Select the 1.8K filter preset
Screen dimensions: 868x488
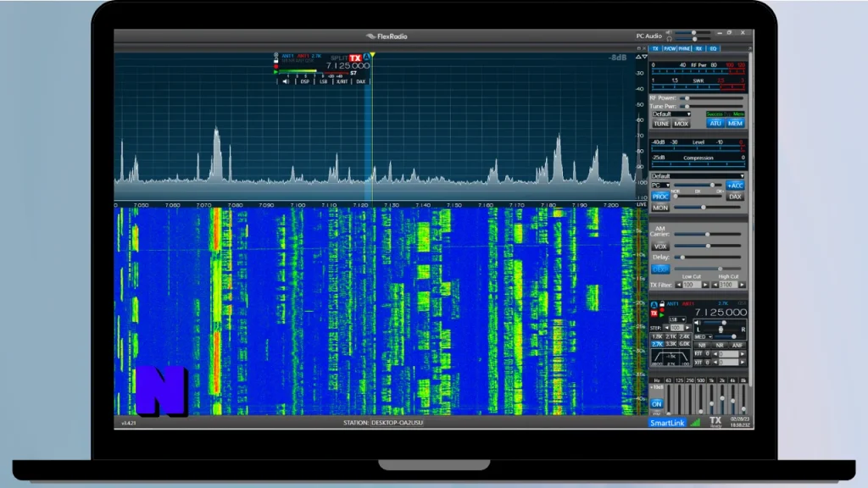tap(657, 337)
